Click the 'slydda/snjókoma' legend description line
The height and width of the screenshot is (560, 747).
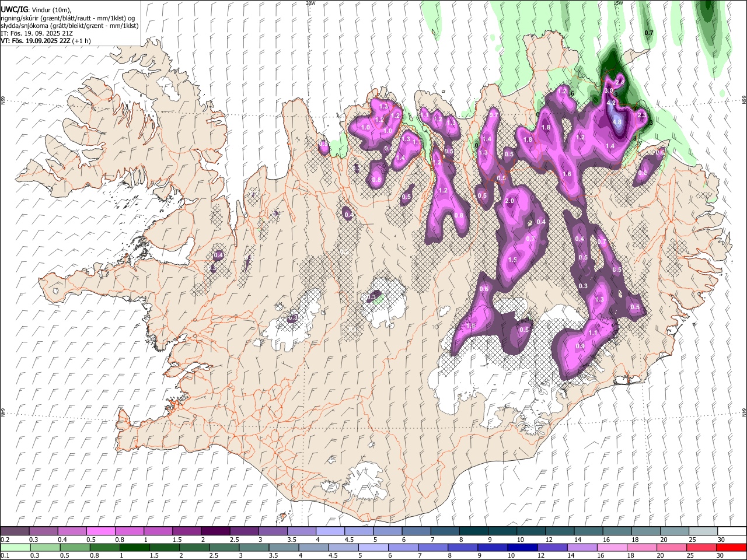[69, 26]
